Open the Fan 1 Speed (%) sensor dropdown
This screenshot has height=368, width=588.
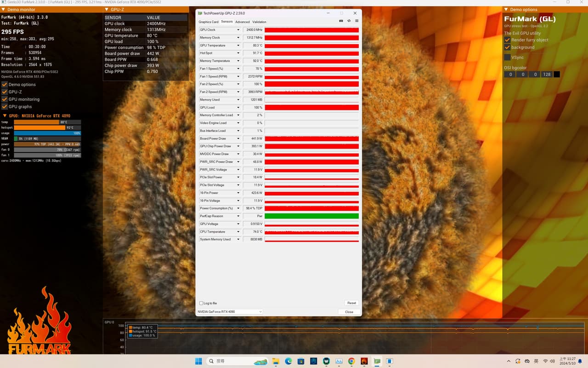pos(238,69)
